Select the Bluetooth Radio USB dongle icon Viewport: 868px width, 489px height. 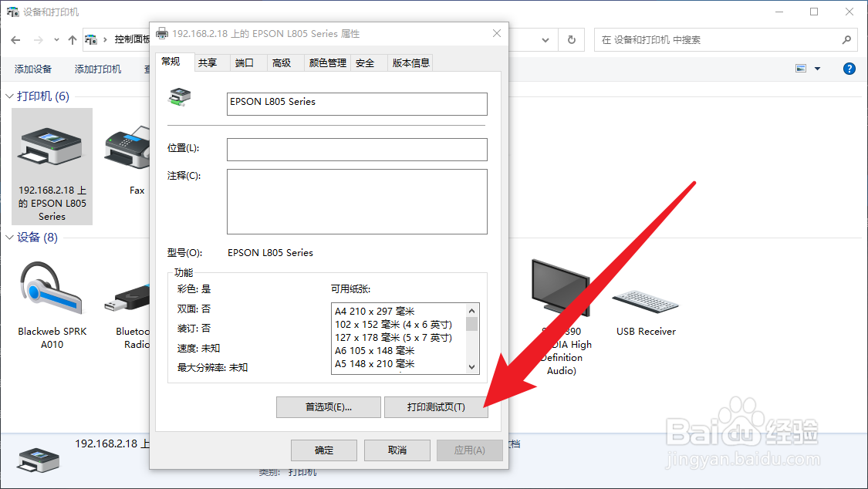127,298
